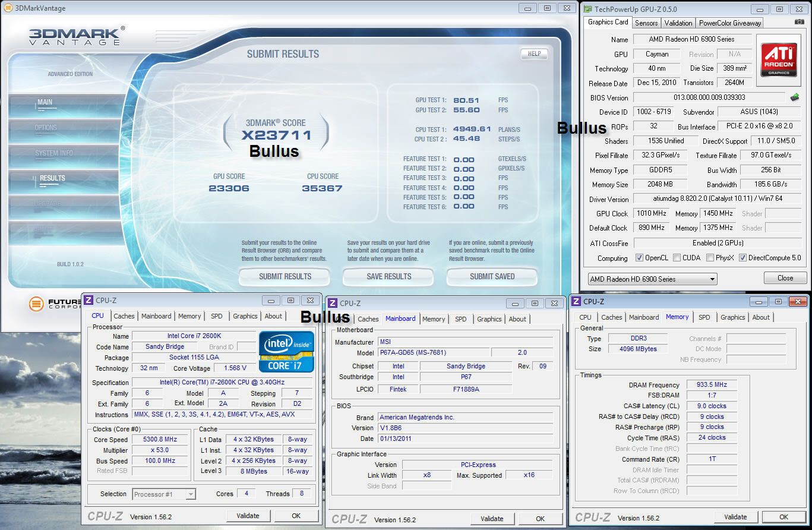812x530 pixels.
Task: Click the BIOS Version field in GPU-Z
Action: point(709,97)
